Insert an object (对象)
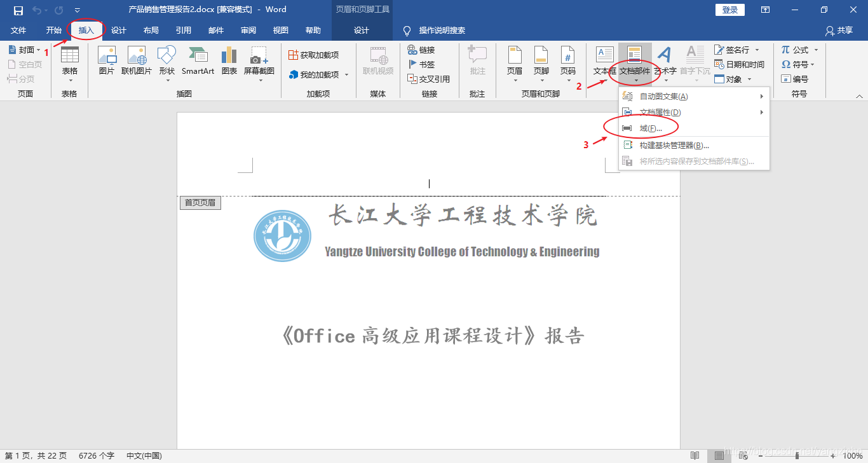Viewport: 868px width, 463px height. coord(733,79)
